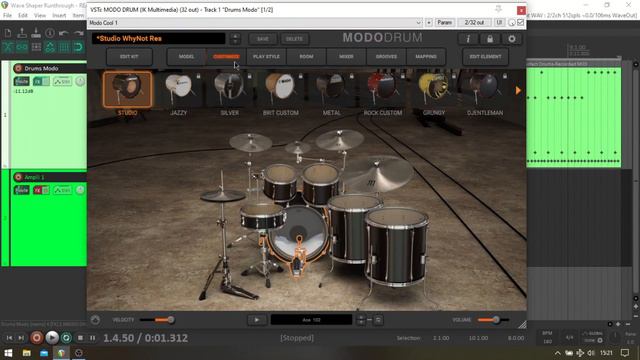640x360 pixels.
Task: Toggle the FX bypass checkbox
Action: tap(520, 22)
